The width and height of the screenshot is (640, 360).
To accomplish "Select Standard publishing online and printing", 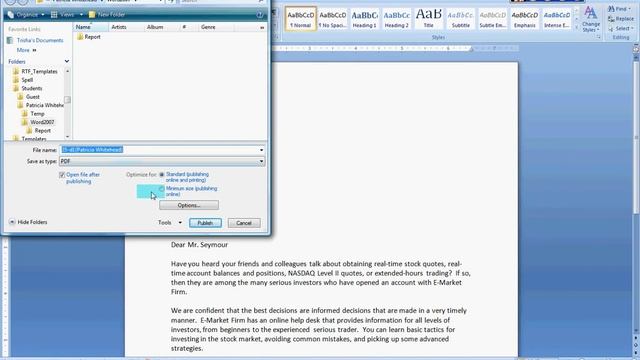I will point(162,175).
